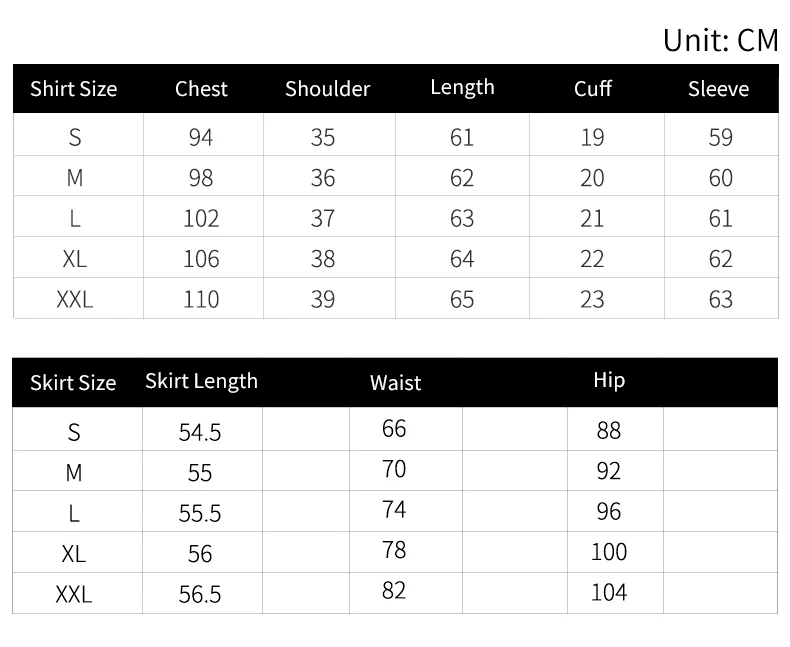This screenshot has width=790, height=647.
Task: Click the Shoulder header cell
Action: [x=327, y=89]
